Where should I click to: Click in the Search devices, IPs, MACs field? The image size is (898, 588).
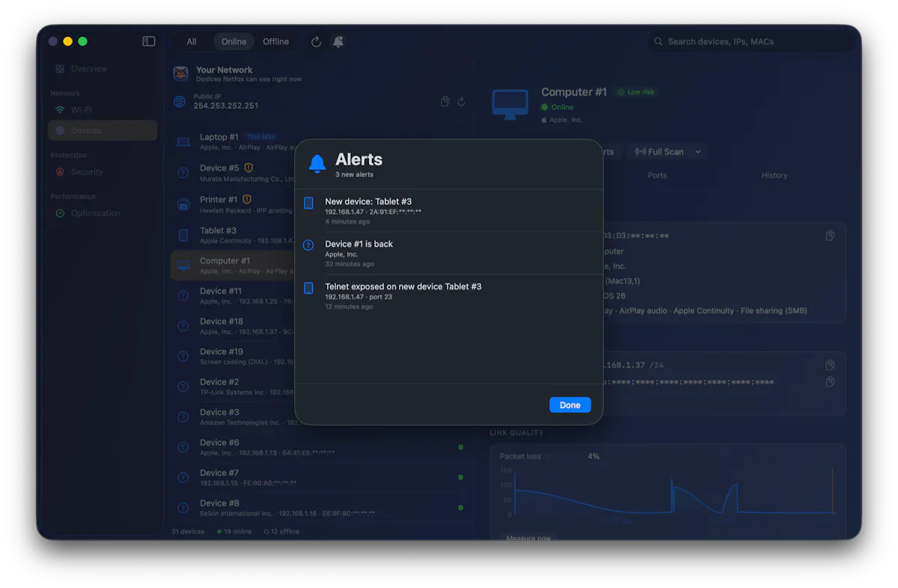(x=751, y=42)
